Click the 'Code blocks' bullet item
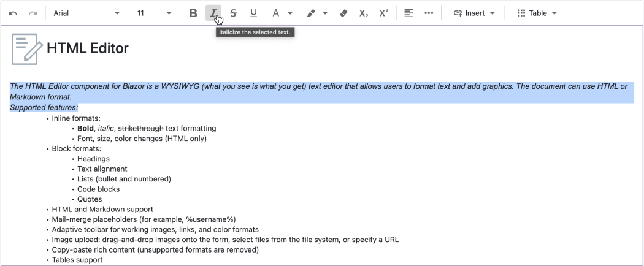Viewport: 644px width, 266px height. point(99,189)
